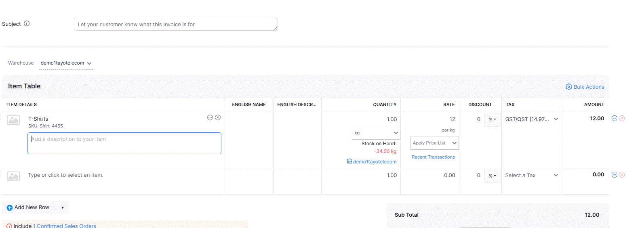
Task: Open blue row options for T-Shirts row
Action: [615, 118]
